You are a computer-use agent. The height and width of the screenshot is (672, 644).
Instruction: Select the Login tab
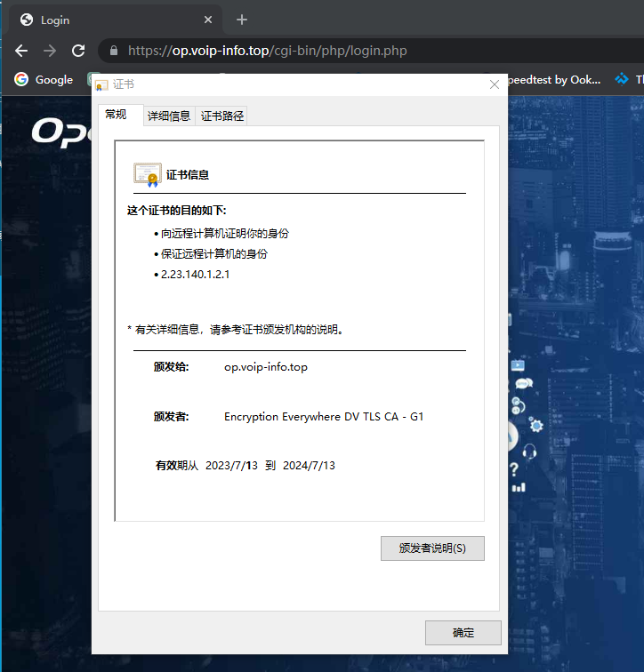[116, 20]
